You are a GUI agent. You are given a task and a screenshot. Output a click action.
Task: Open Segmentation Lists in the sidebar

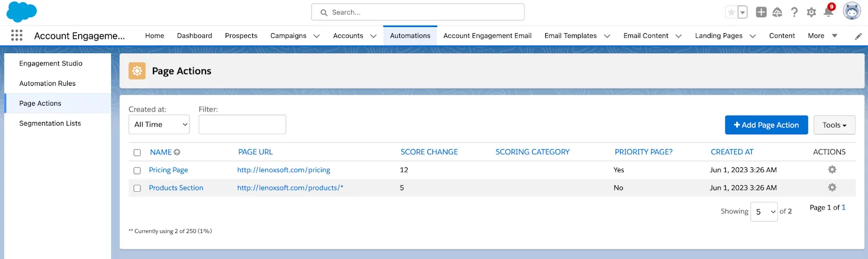(50, 124)
